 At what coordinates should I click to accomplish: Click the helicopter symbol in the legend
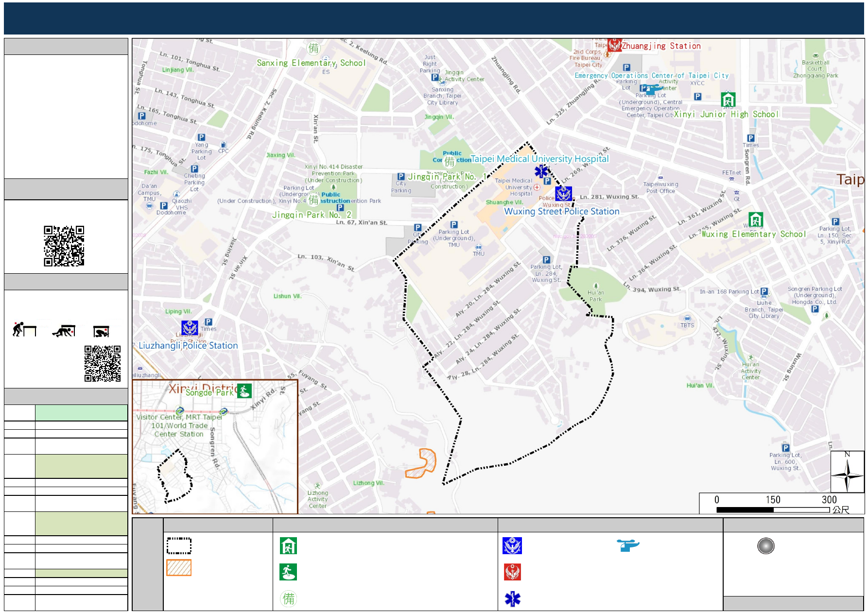pyautogui.click(x=628, y=545)
